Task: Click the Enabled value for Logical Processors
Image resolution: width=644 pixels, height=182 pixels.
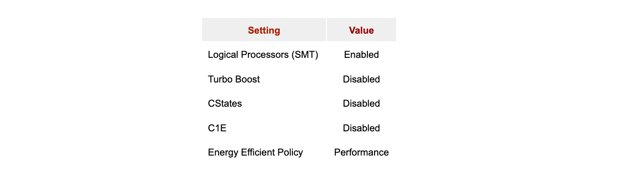Action: [x=361, y=55]
